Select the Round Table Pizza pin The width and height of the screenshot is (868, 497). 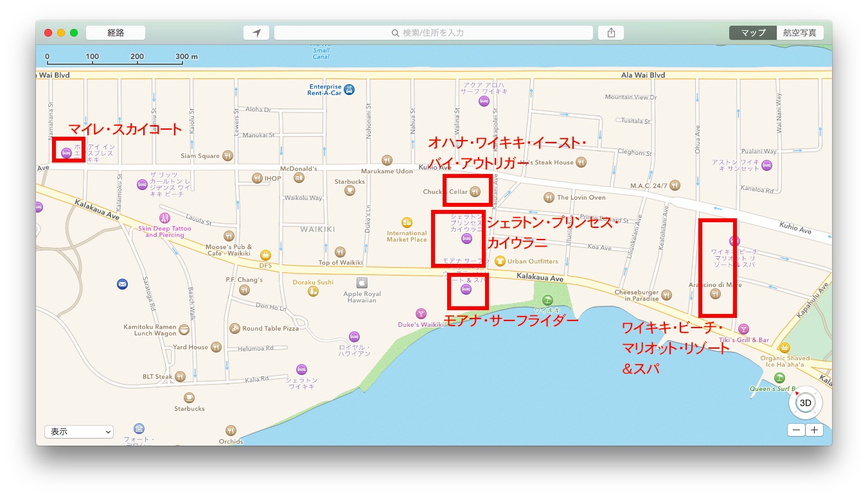(x=235, y=328)
